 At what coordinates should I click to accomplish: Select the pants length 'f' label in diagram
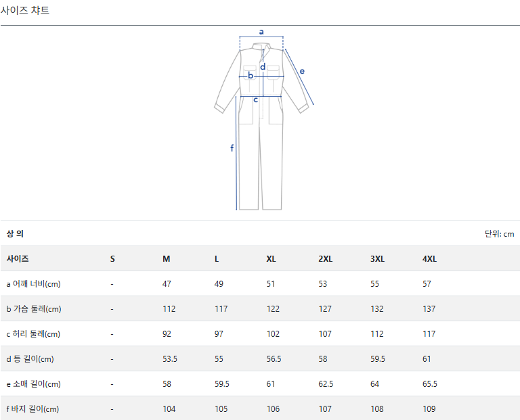coord(232,147)
